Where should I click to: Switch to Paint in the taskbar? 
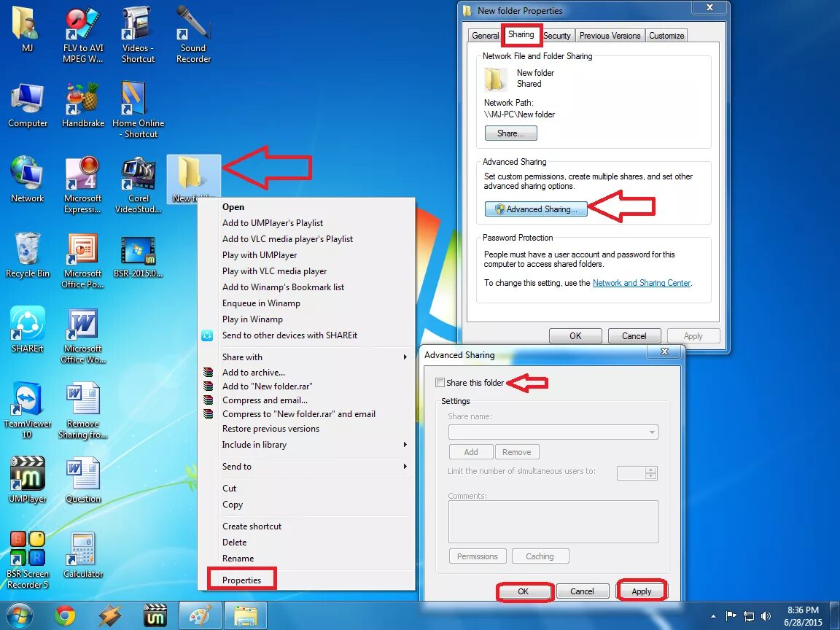coord(200,615)
